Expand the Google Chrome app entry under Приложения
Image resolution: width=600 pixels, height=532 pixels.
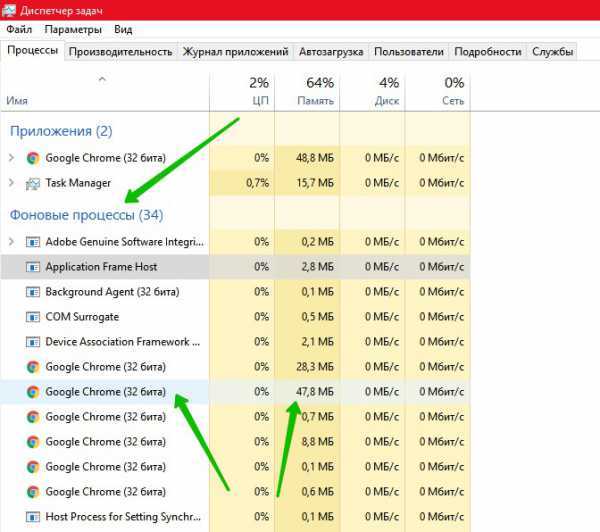point(11,158)
